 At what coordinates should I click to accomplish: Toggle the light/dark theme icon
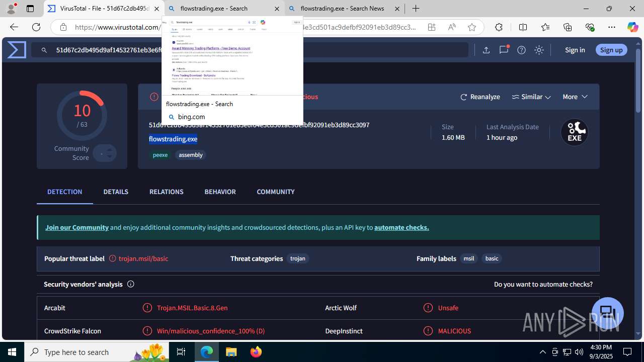tap(539, 50)
